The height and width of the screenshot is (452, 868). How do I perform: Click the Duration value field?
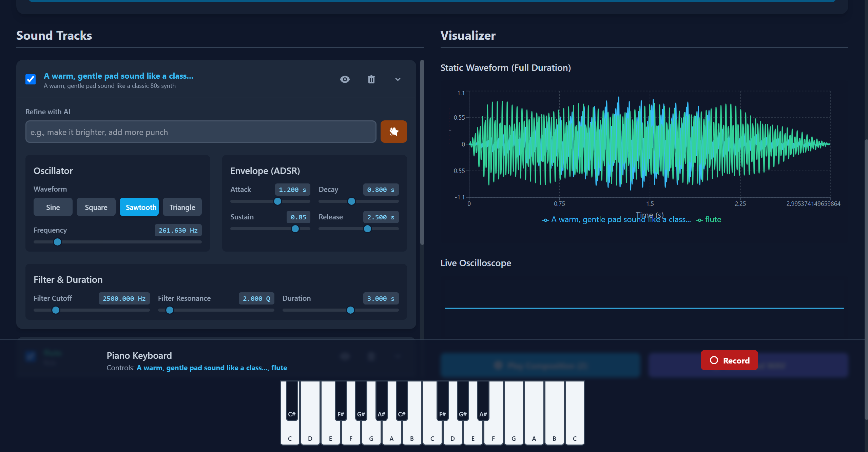(381, 298)
